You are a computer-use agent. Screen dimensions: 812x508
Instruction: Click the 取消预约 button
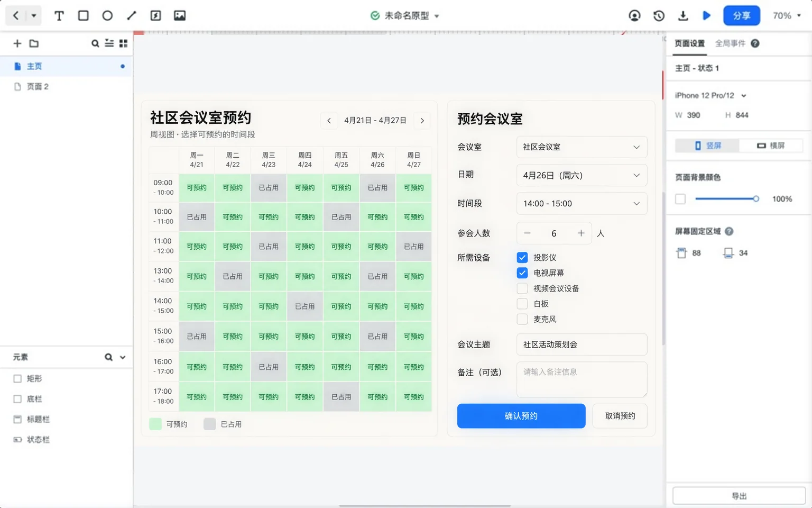point(620,416)
